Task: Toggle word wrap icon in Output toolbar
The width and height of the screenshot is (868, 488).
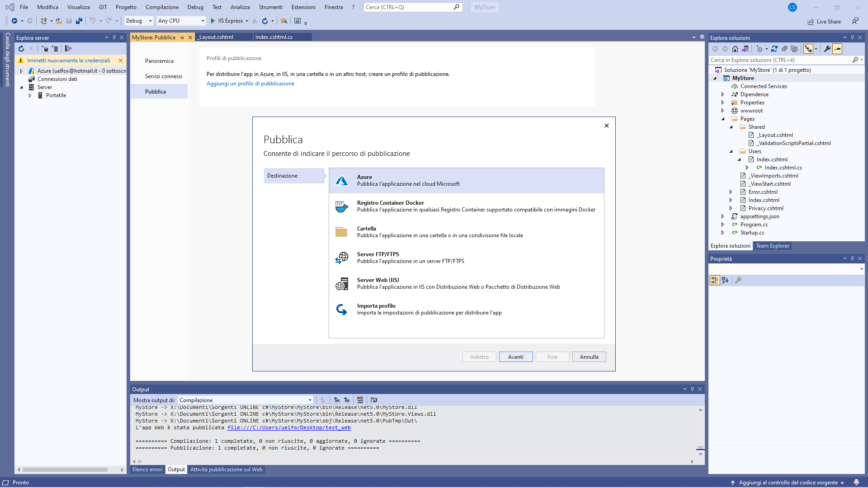Action: click(374, 400)
